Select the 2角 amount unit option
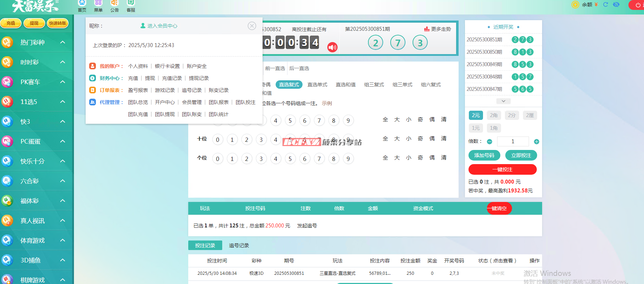Screen dimensions: 644x284 [494, 115]
